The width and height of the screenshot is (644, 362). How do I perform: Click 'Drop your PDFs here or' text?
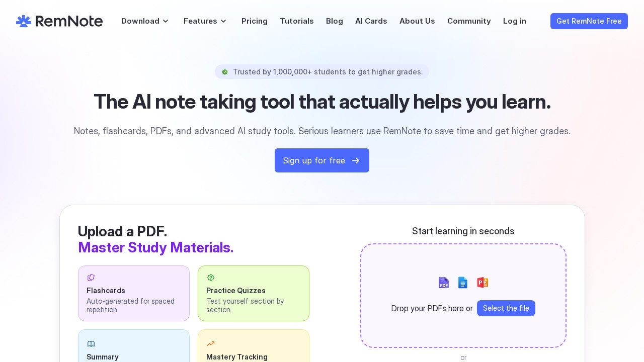pyautogui.click(x=432, y=308)
